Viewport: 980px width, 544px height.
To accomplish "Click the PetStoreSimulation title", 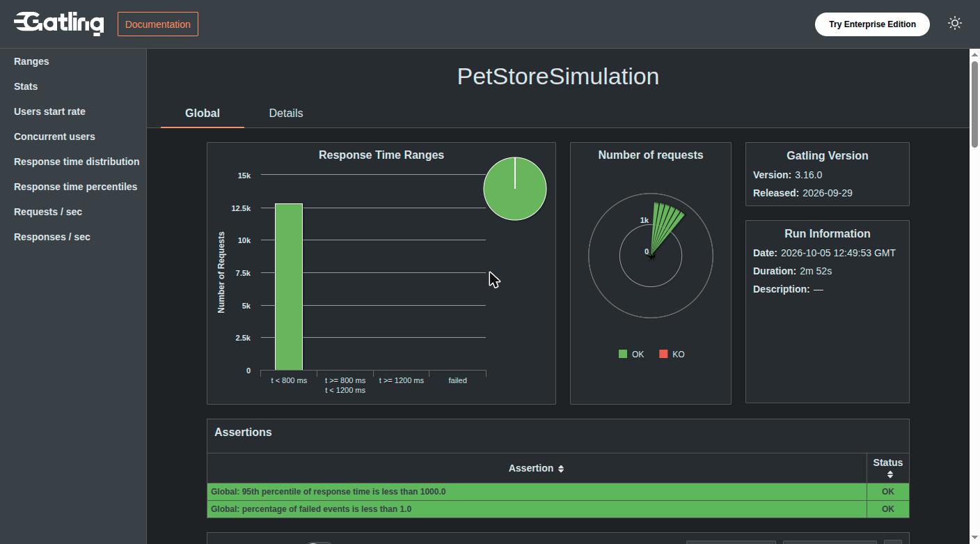I will [x=558, y=76].
